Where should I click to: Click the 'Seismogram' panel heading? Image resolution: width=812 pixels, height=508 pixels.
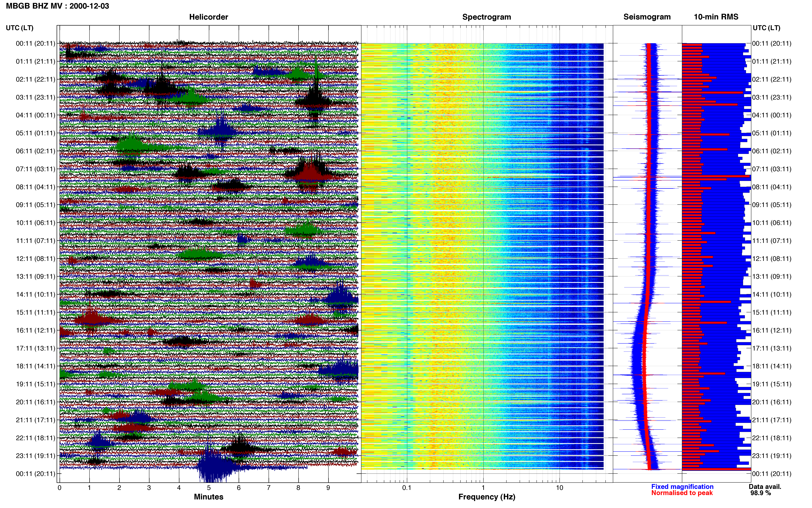(x=647, y=17)
